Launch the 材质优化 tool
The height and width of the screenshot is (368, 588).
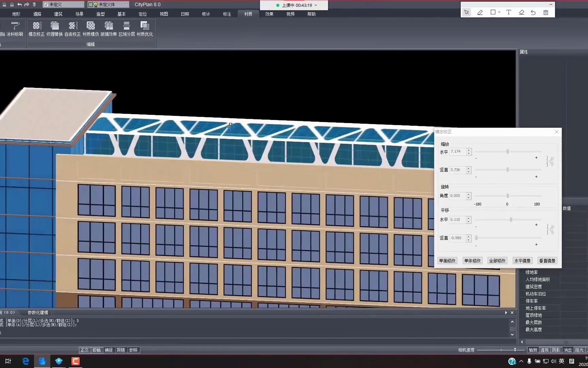145,29
